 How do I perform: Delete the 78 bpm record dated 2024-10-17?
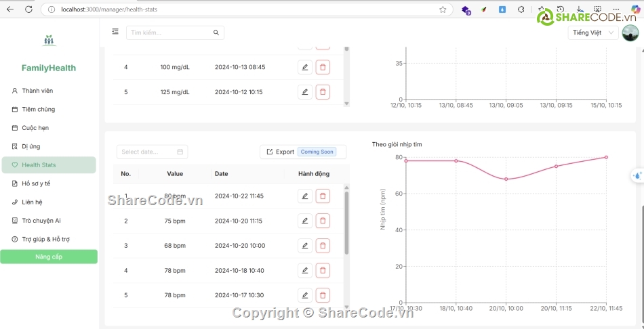coord(323,295)
